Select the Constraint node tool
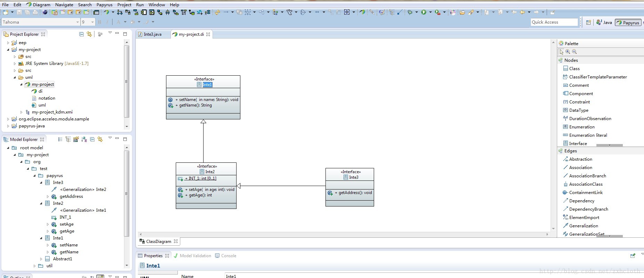 576,102
